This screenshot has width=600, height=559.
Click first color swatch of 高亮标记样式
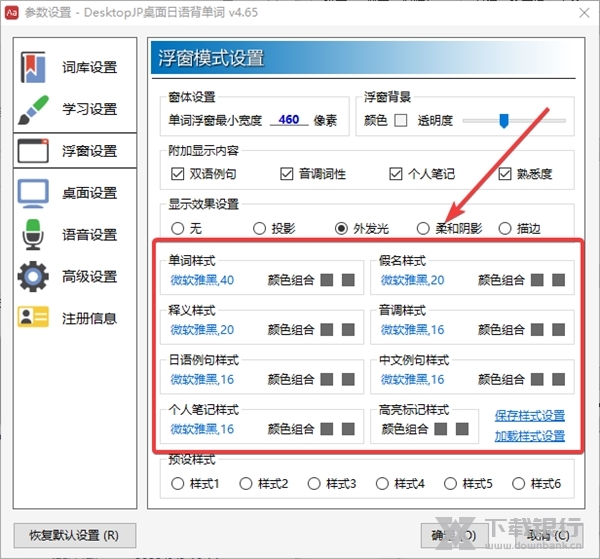441,429
